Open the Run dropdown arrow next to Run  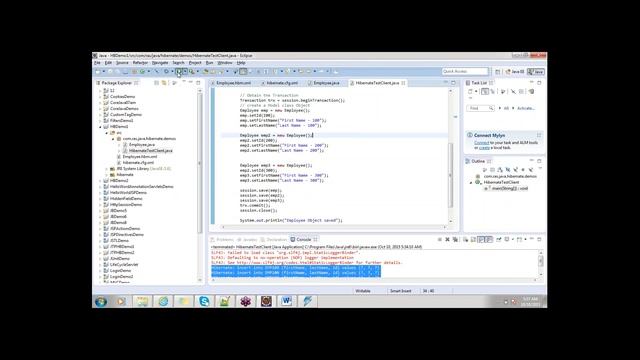[x=185, y=72]
